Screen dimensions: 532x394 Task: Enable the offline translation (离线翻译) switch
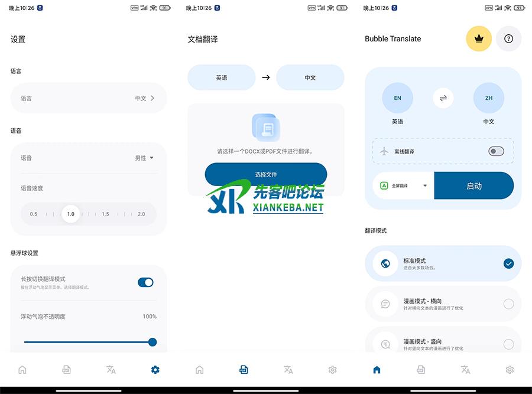(496, 151)
